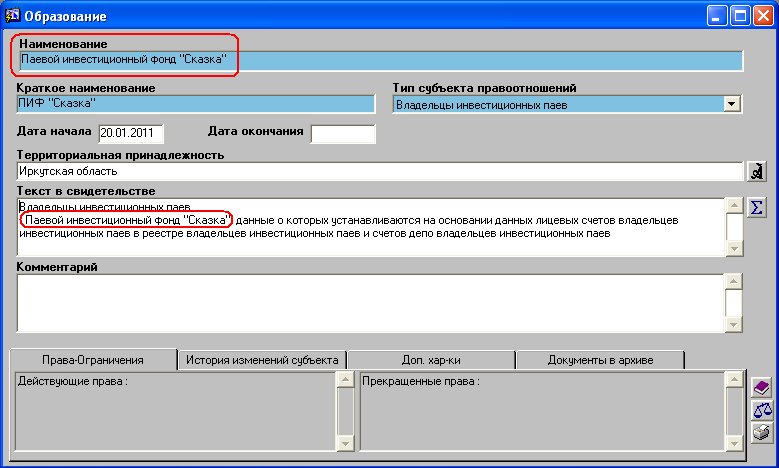Expand the Тип субъекта правоотношений dropdown arrow
This screenshot has width=779, height=468.
[731, 104]
